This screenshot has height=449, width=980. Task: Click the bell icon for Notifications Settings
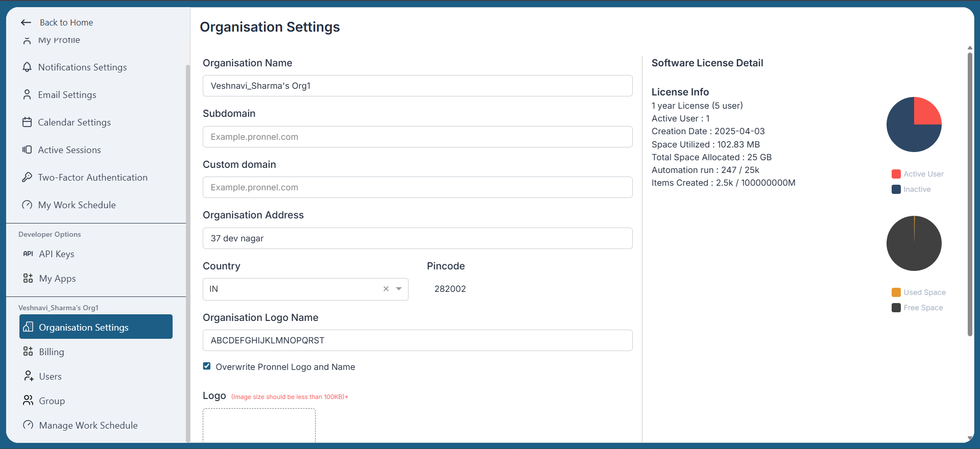(x=27, y=67)
